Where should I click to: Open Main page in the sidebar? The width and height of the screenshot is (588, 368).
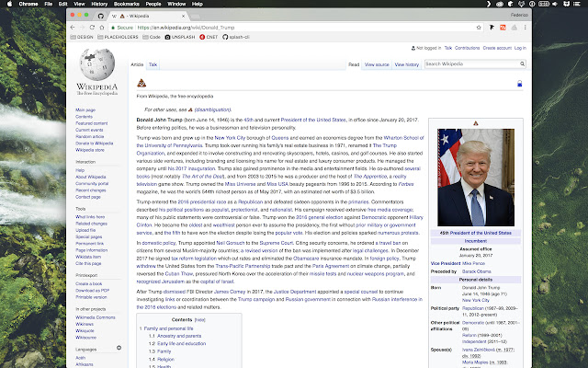coord(85,110)
